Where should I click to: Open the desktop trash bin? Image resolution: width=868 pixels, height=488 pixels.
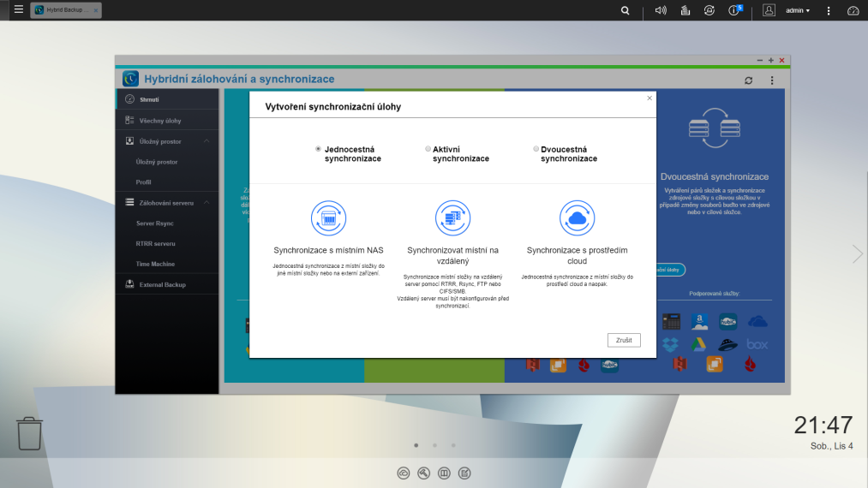tap(29, 433)
